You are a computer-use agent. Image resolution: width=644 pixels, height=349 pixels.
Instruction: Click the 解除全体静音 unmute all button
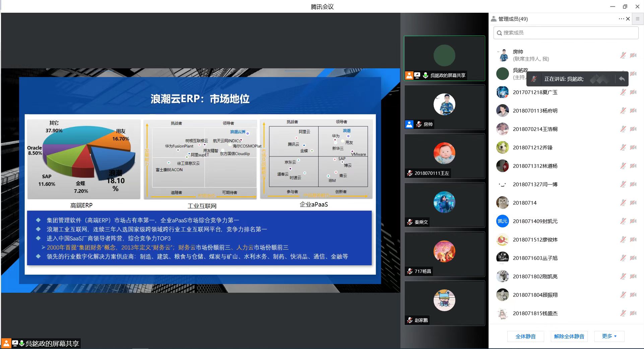pos(569,336)
